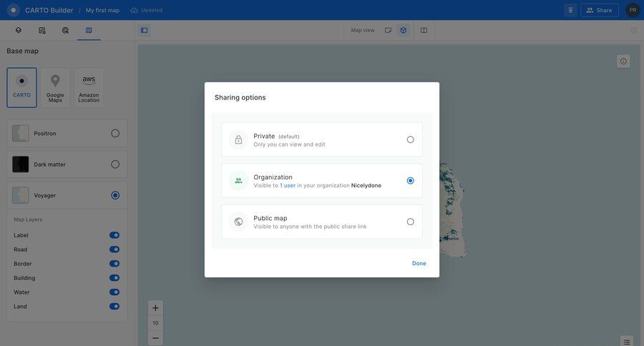The height and width of the screenshot is (346, 644).
Task: Click the zoom level 10 indicator
Action: click(x=155, y=323)
